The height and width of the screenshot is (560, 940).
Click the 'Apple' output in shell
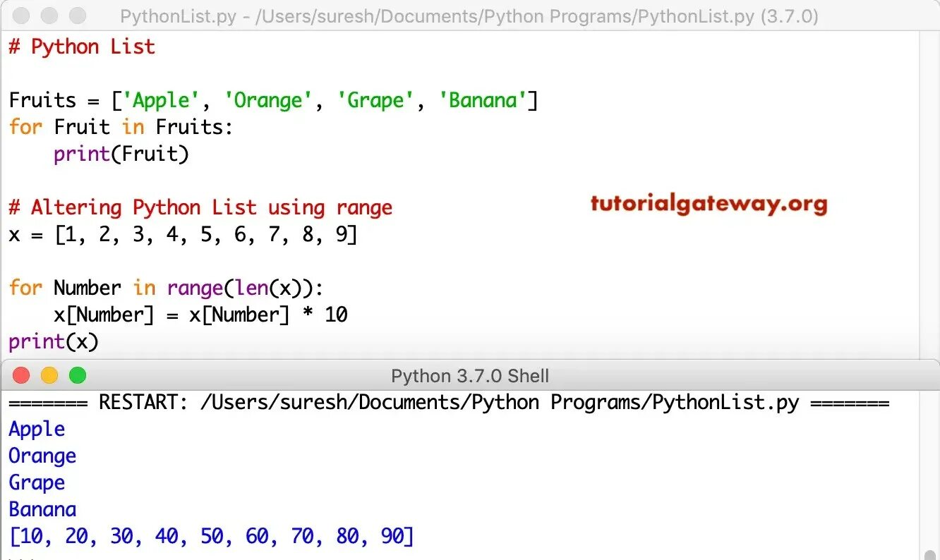(37, 430)
